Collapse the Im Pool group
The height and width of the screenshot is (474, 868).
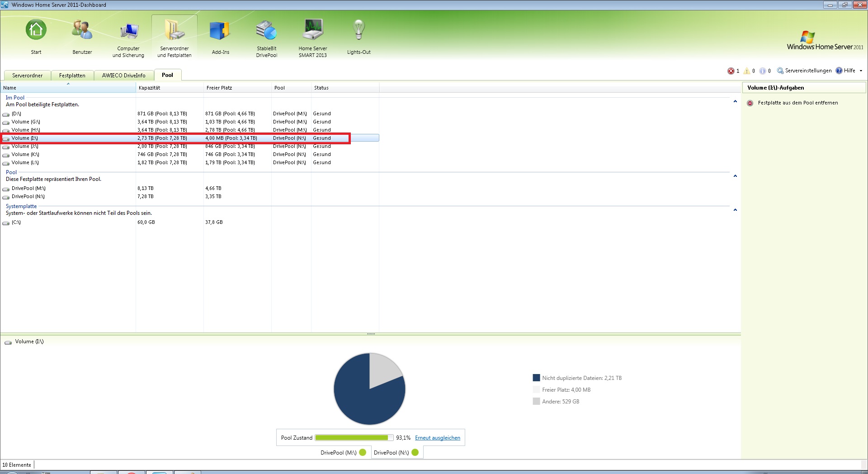735,101
